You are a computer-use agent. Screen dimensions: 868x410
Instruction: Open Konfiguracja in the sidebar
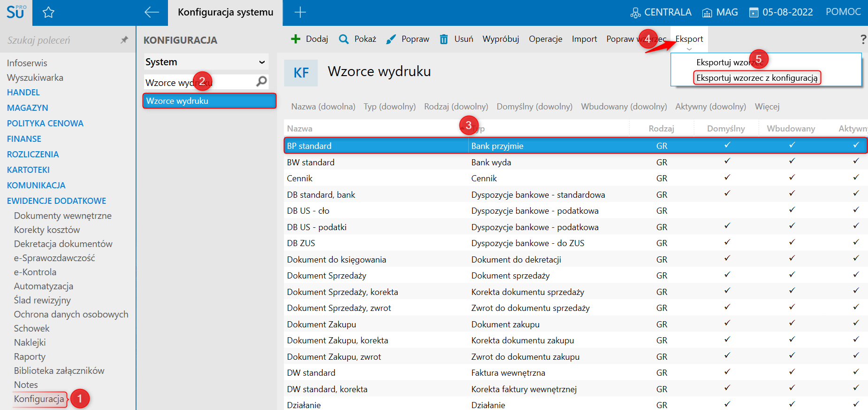click(x=39, y=399)
